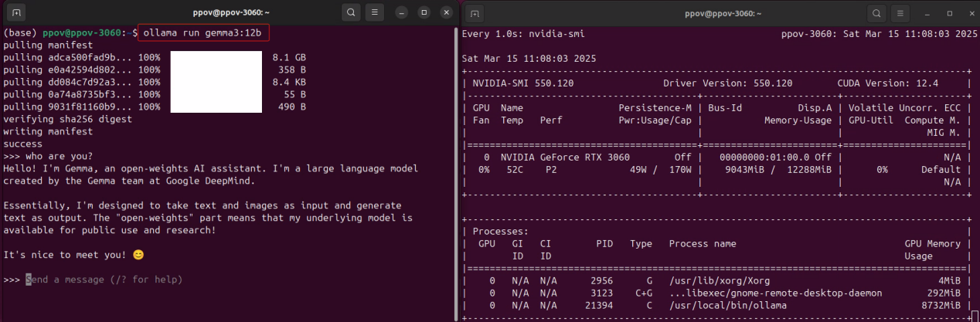Image resolution: width=980 pixels, height=322 pixels.
Task: Close the nvidia-smi terminal window
Action: click(971, 13)
